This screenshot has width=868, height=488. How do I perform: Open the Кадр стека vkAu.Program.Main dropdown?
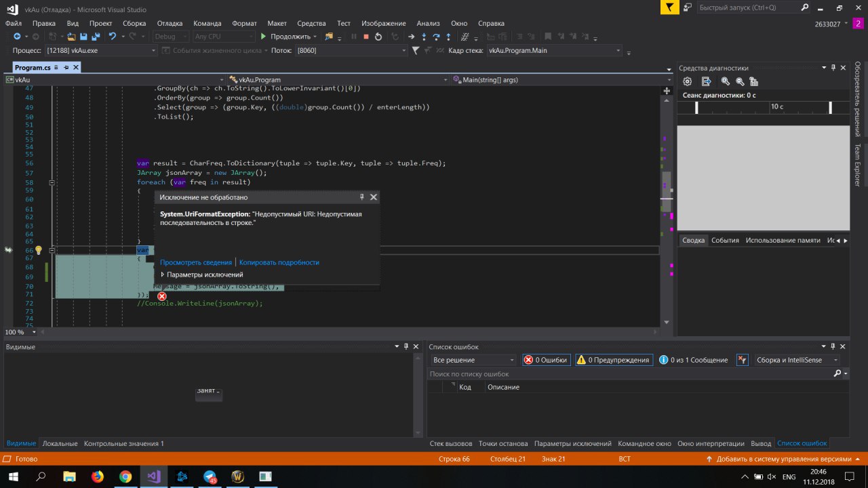[553, 51]
